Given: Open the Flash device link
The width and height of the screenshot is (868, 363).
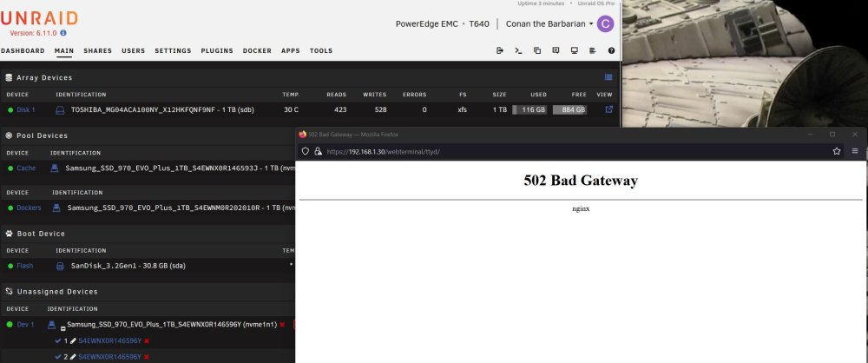Looking at the screenshot, I should tap(25, 266).
